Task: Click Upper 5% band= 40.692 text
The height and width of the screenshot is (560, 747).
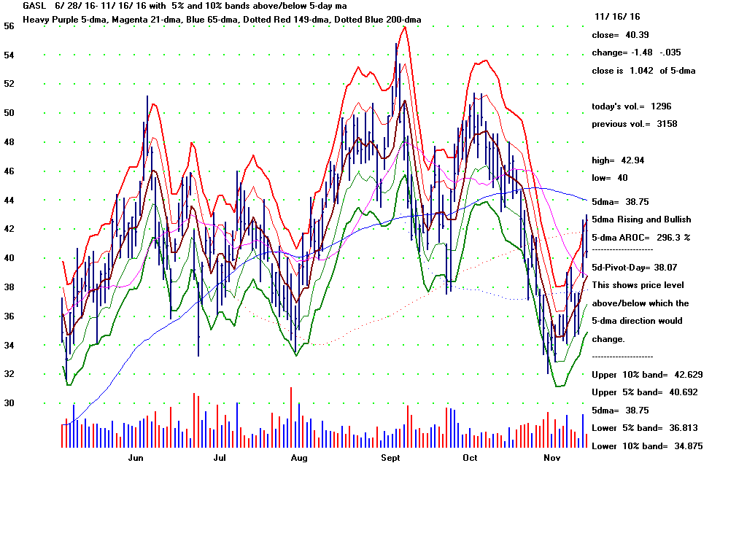Action: [x=647, y=392]
